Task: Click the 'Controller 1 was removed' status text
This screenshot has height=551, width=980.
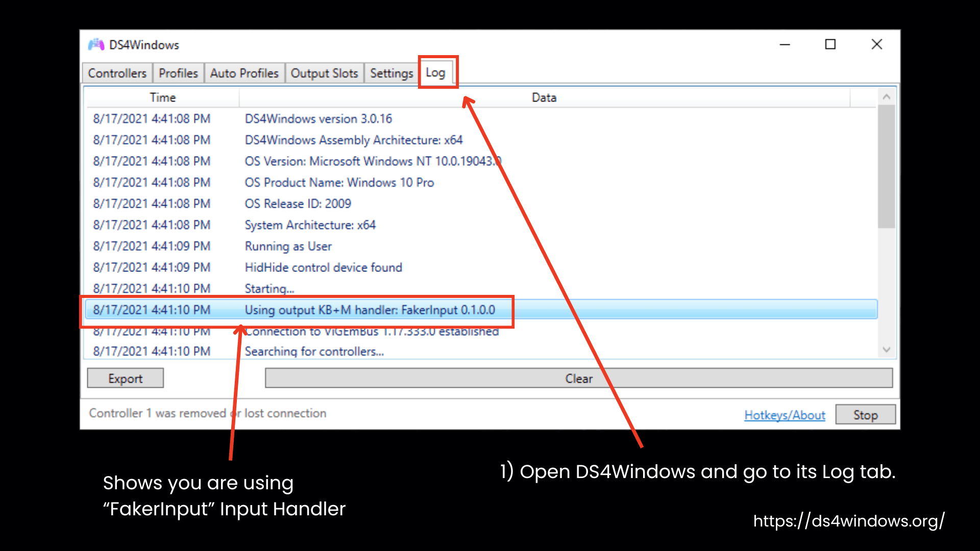Action: point(207,413)
